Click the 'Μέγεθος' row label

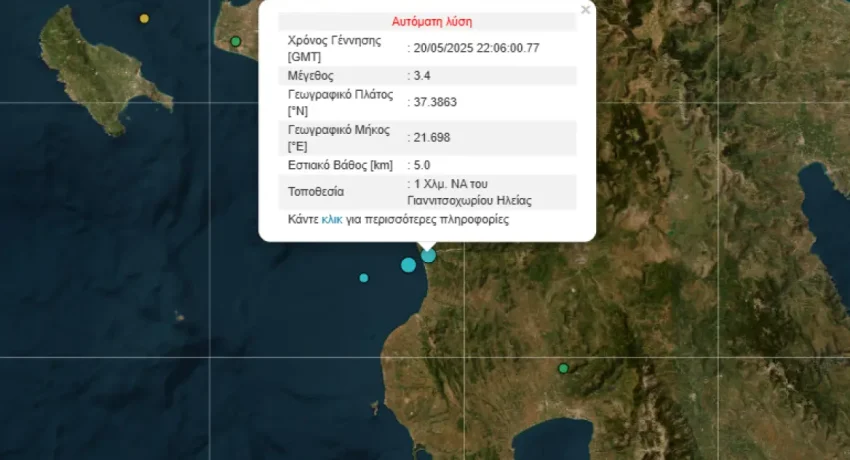[x=310, y=75]
